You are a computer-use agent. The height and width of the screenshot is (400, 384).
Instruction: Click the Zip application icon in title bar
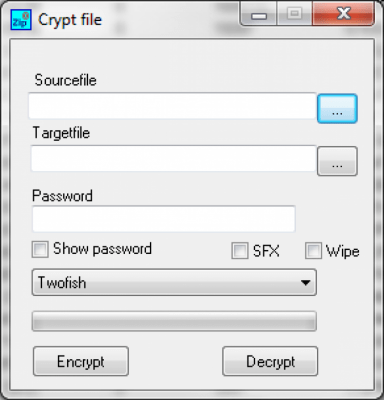coord(21,20)
